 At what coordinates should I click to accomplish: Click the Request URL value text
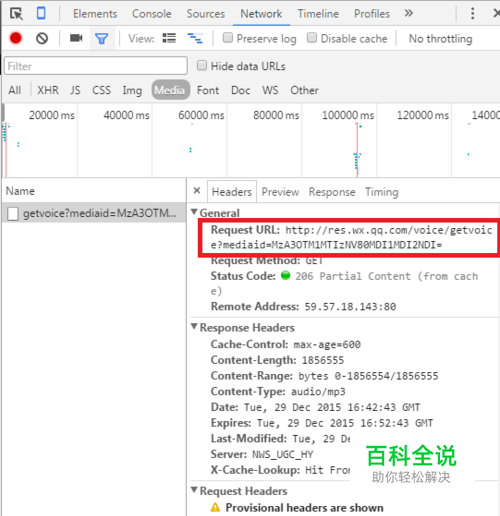pos(352,237)
